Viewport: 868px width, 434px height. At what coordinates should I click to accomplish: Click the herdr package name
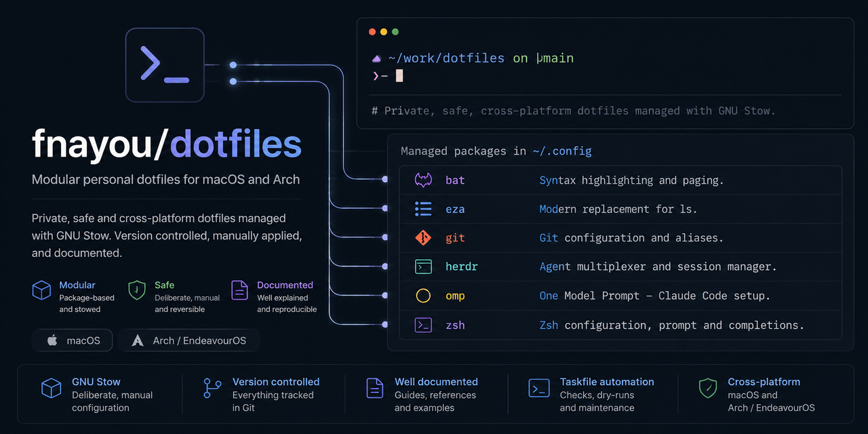coord(462,267)
